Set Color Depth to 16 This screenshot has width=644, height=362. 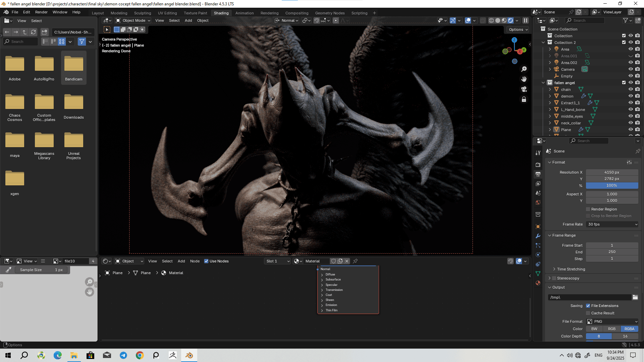(625, 336)
